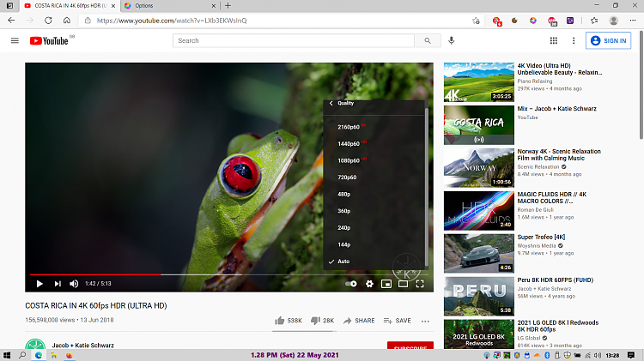Open Firefox from the taskbar

69,355
